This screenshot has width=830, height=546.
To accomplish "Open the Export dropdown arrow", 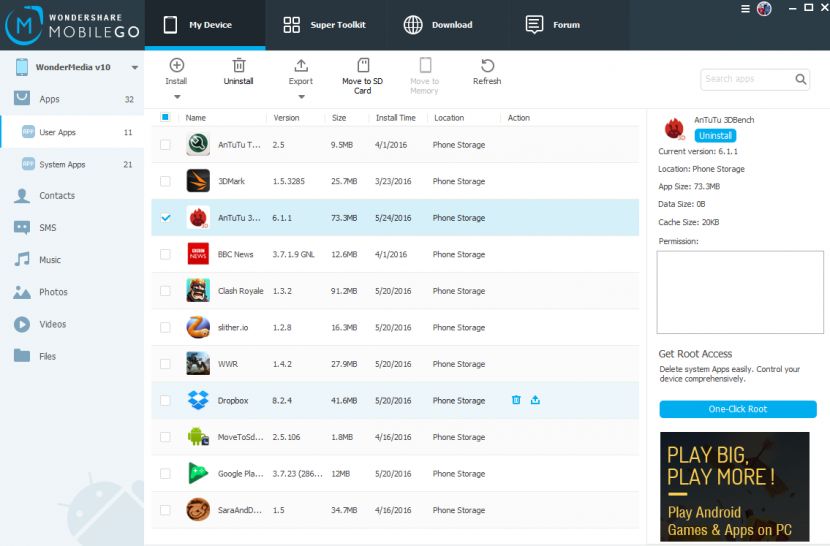I will point(301,97).
